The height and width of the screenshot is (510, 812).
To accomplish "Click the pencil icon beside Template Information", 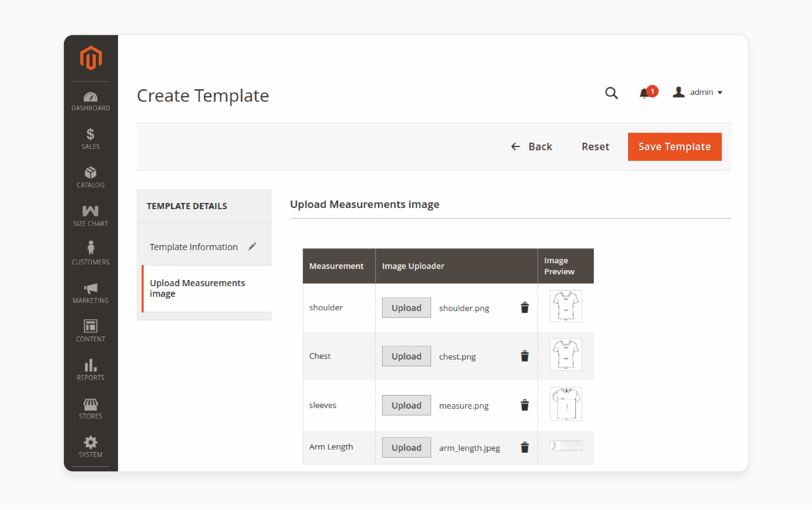I will click(x=252, y=247).
